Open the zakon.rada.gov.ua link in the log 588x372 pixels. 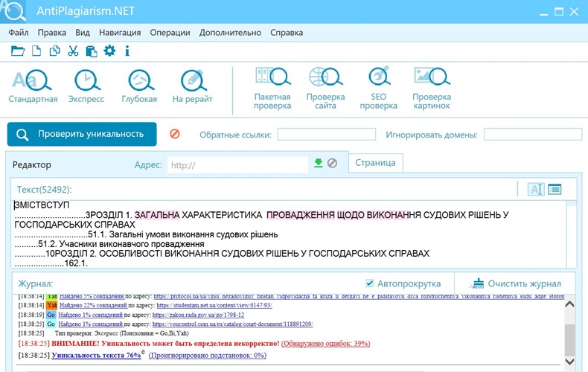199,315
